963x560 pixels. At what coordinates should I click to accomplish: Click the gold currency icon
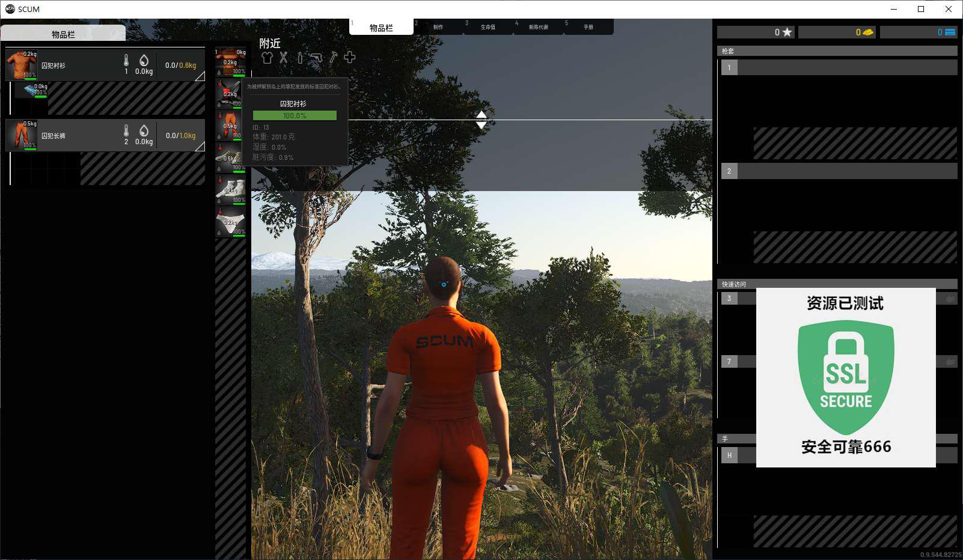[x=868, y=32]
